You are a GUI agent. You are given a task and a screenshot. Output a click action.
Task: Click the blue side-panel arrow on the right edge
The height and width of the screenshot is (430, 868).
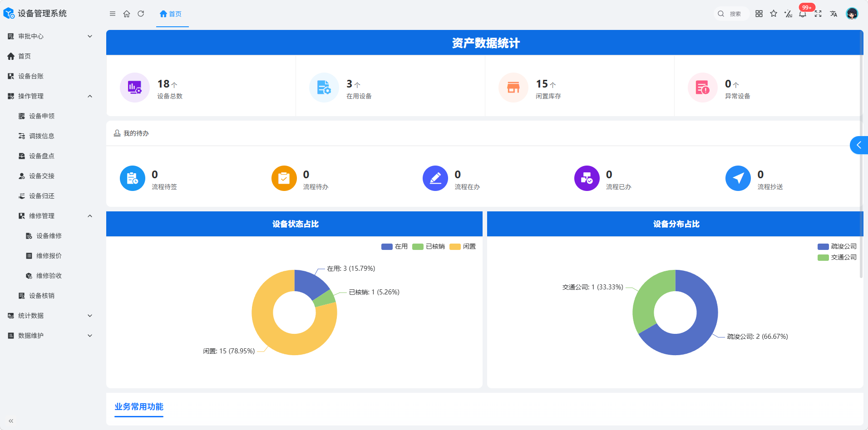click(x=859, y=145)
